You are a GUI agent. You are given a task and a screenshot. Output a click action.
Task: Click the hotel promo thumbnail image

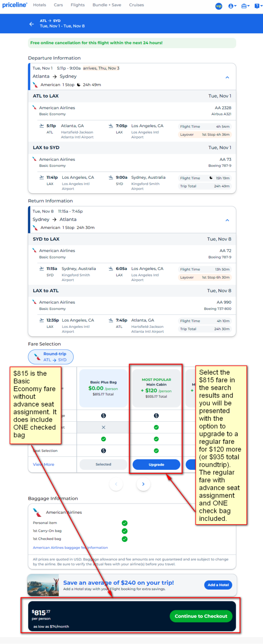click(43, 586)
